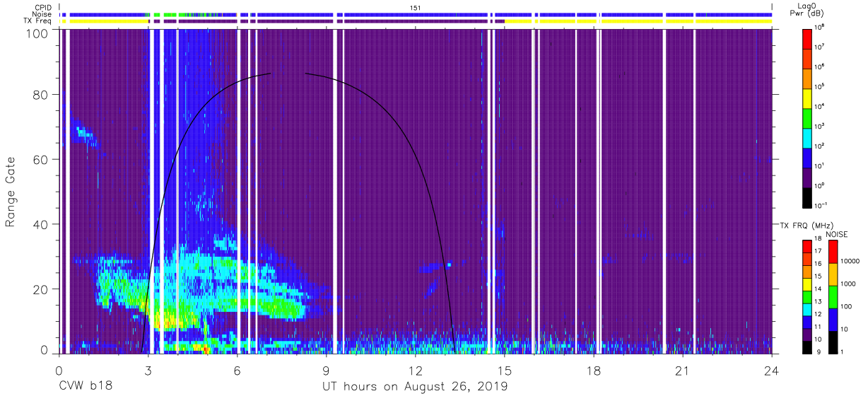Click the y-axis tick label '40'

click(x=41, y=224)
